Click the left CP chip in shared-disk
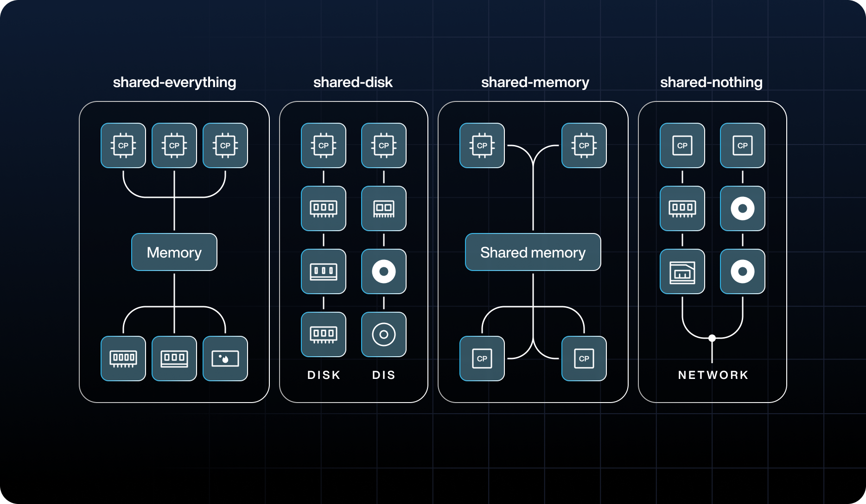 [324, 145]
